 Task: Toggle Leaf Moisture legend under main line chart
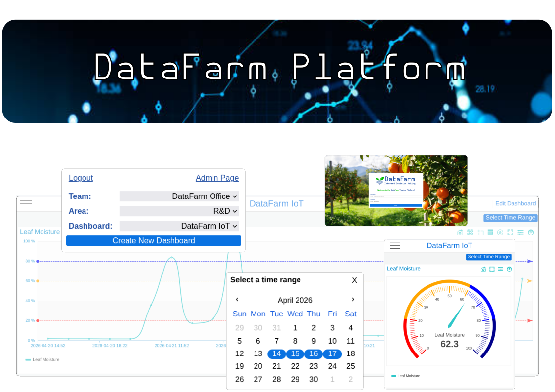point(43,359)
